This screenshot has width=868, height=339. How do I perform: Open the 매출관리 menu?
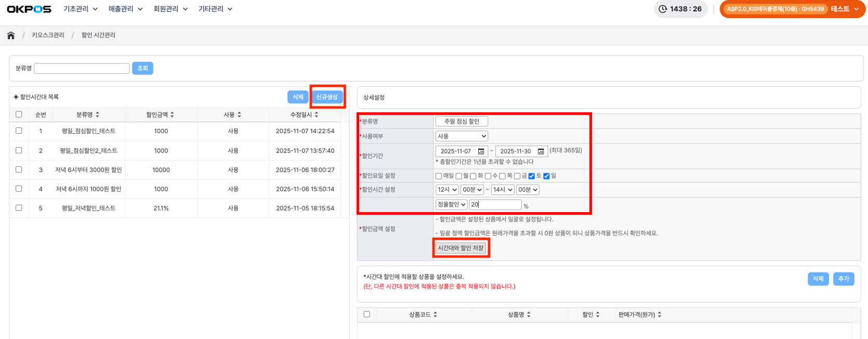(125, 9)
